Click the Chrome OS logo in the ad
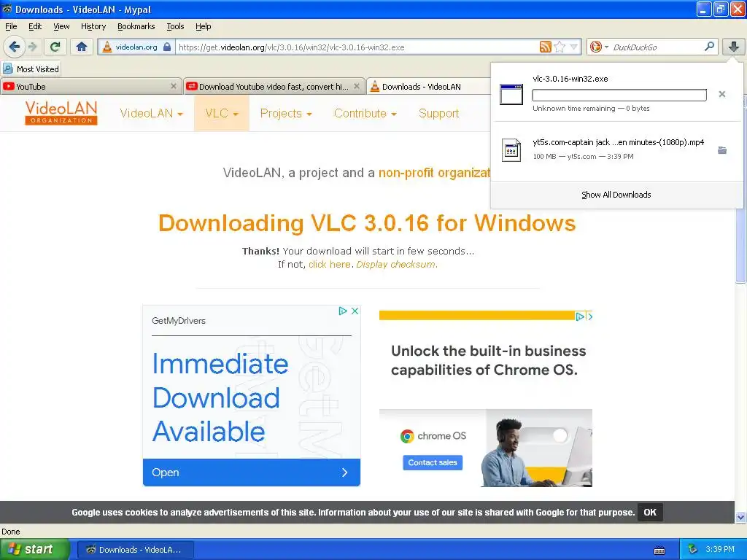747x560 pixels. point(433,436)
